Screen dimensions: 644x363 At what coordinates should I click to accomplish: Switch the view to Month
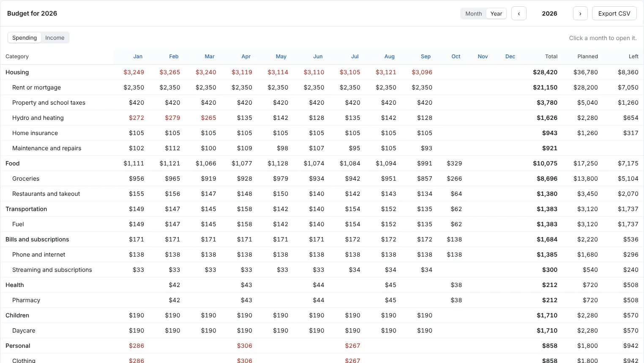(474, 14)
